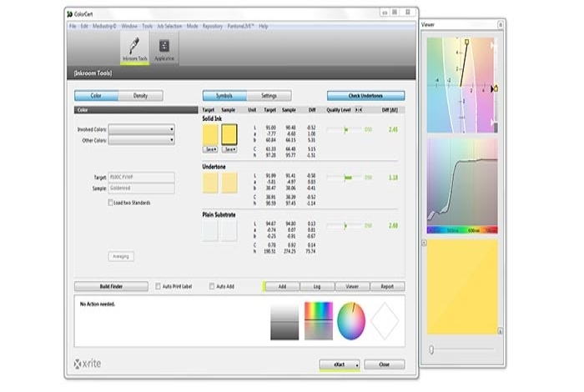Switch to the Symbols toggle
Viewport: 584px width, 392px height.
[x=224, y=96]
